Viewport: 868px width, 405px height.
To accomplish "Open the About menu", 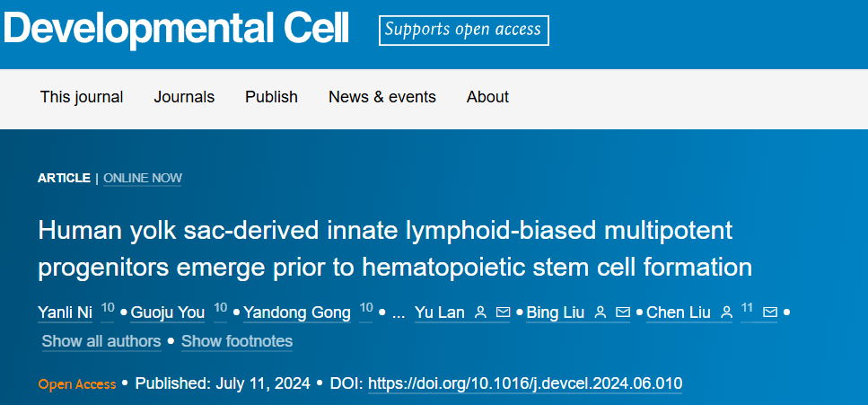I will pos(487,97).
